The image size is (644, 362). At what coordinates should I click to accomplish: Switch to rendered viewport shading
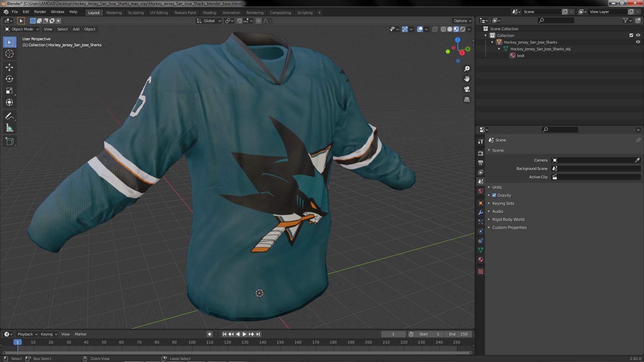[463, 29]
